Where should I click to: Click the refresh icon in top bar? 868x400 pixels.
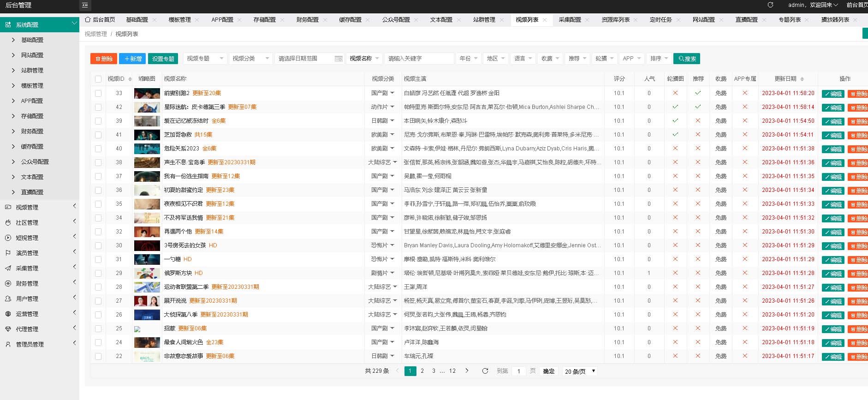pos(770,5)
